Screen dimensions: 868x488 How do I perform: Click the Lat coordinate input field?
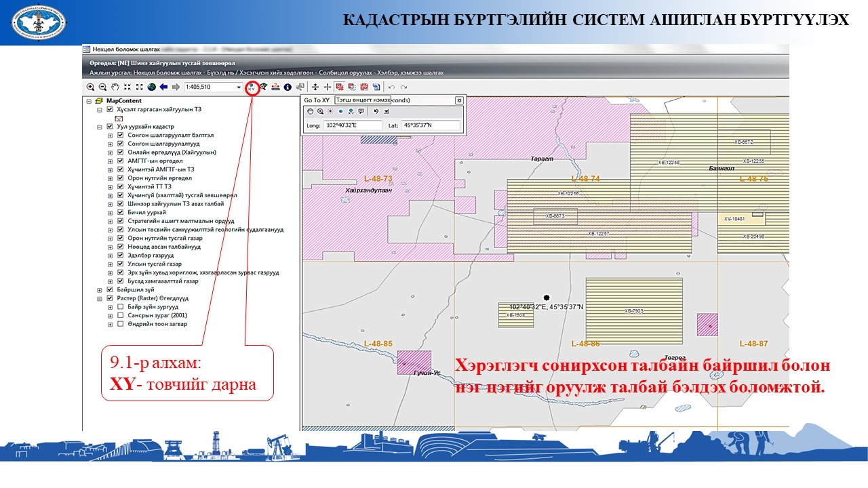430,125
